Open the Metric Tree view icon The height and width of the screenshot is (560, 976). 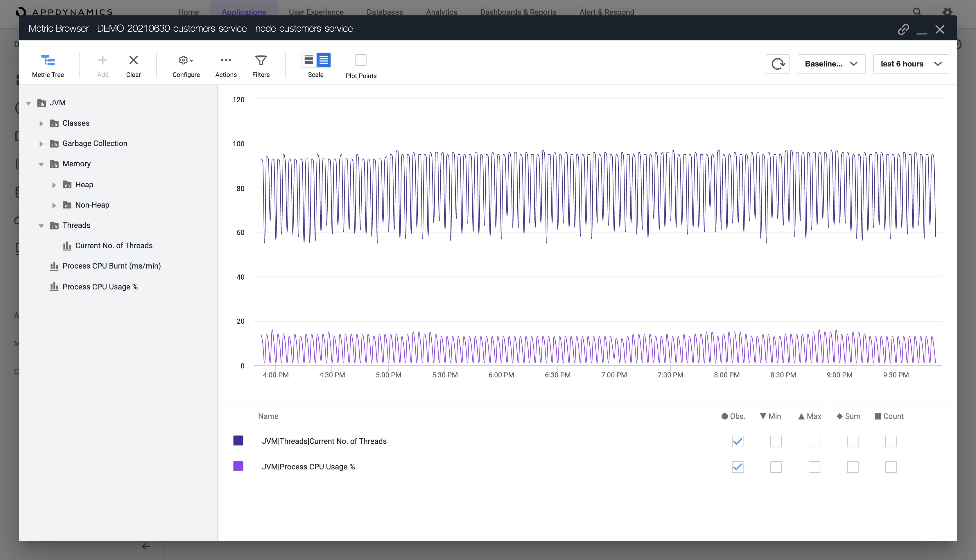tap(48, 60)
